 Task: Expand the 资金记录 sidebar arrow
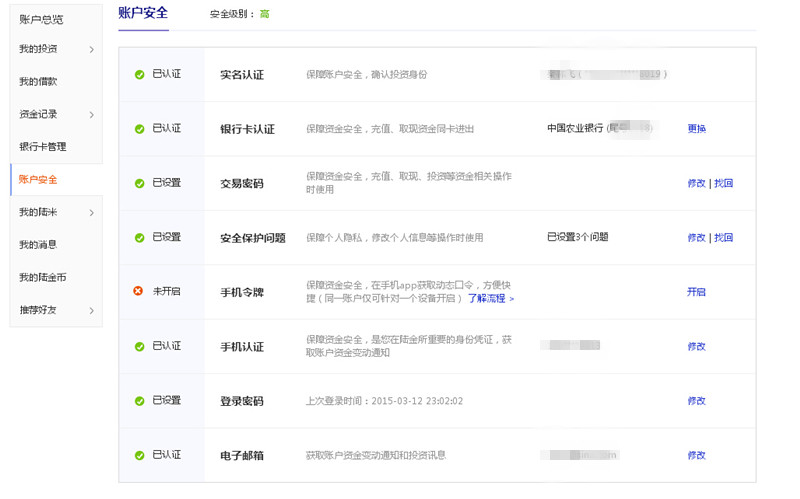(92, 115)
